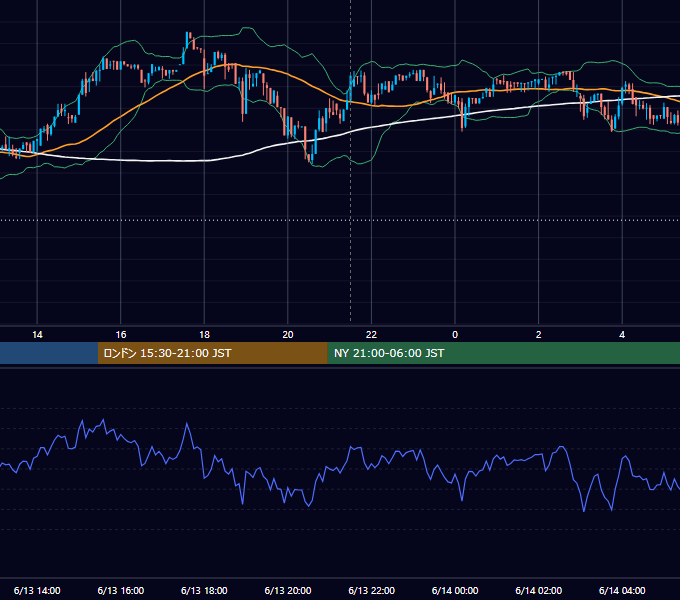
Task: Select the 4 hour label on time axis
Action: coord(622,335)
